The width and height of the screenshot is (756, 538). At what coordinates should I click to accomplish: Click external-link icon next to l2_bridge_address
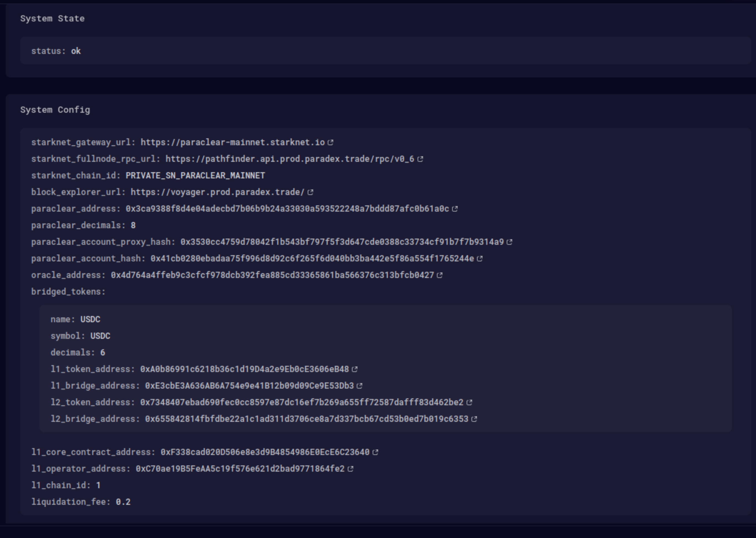tap(474, 419)
